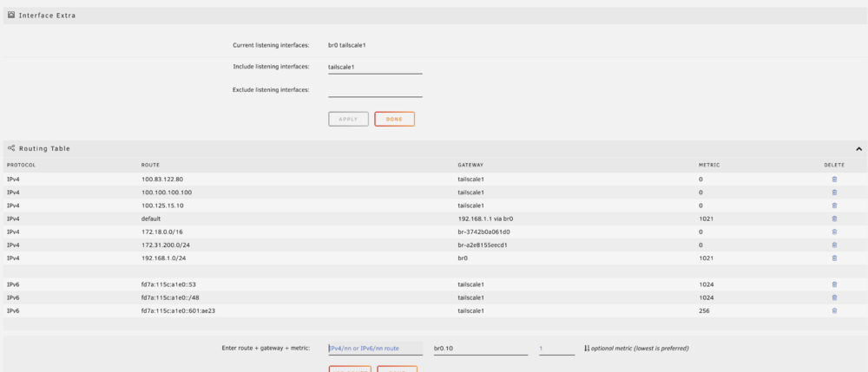Screen dimensions: 868x372
Task: Click the DELETE column header
Action: pyautogui.click(x=834, y=166)
